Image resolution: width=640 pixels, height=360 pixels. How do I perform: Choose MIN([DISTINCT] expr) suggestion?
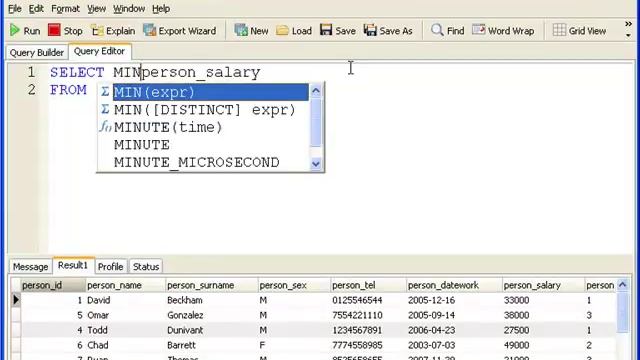204,110
